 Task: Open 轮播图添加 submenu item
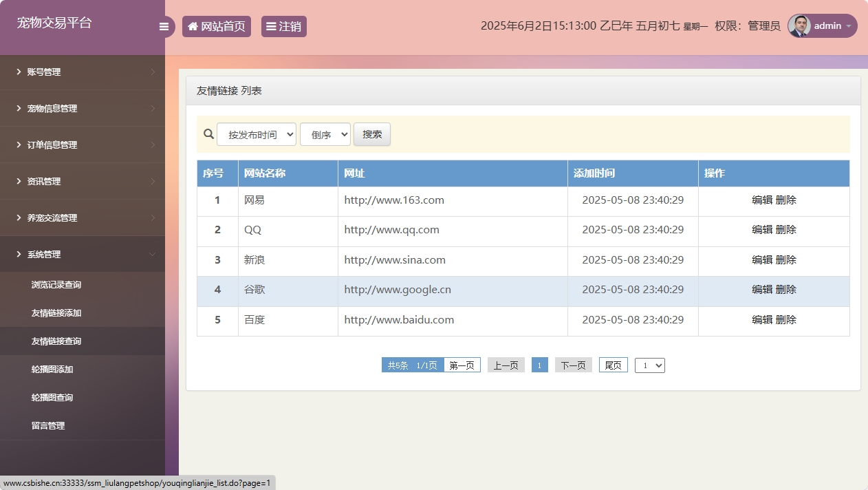pyautogui.click(x=52, y=370)
